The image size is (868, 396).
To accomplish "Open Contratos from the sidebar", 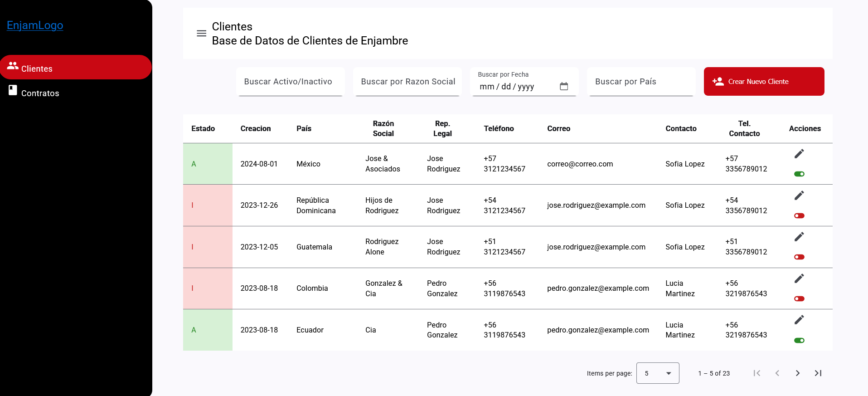I will pos(40,93).
